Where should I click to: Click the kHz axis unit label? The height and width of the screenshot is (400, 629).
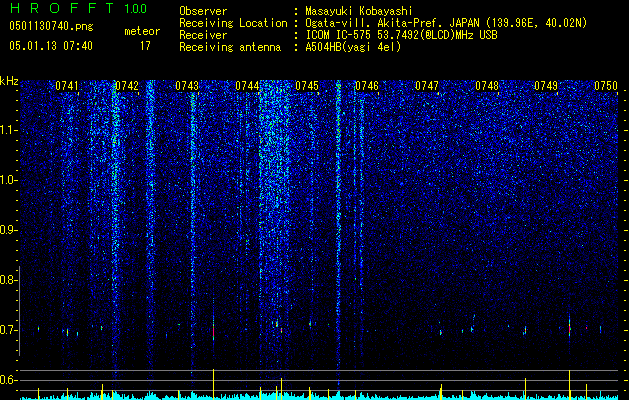pyautogui.click(x=9, y=81)
